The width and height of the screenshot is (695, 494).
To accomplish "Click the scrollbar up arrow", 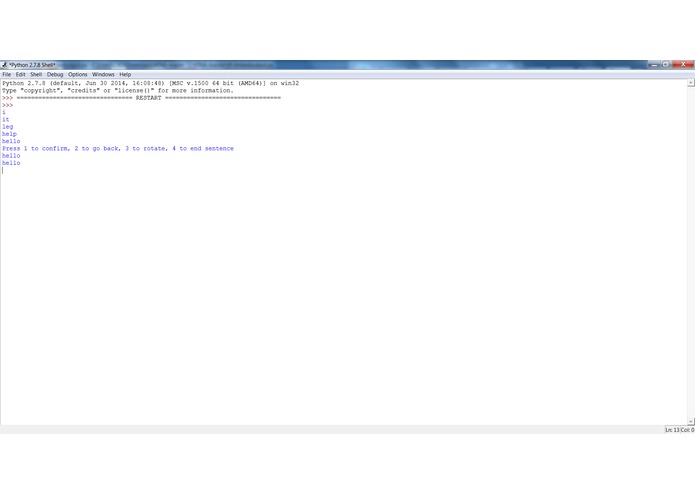I will click(691, 83).
